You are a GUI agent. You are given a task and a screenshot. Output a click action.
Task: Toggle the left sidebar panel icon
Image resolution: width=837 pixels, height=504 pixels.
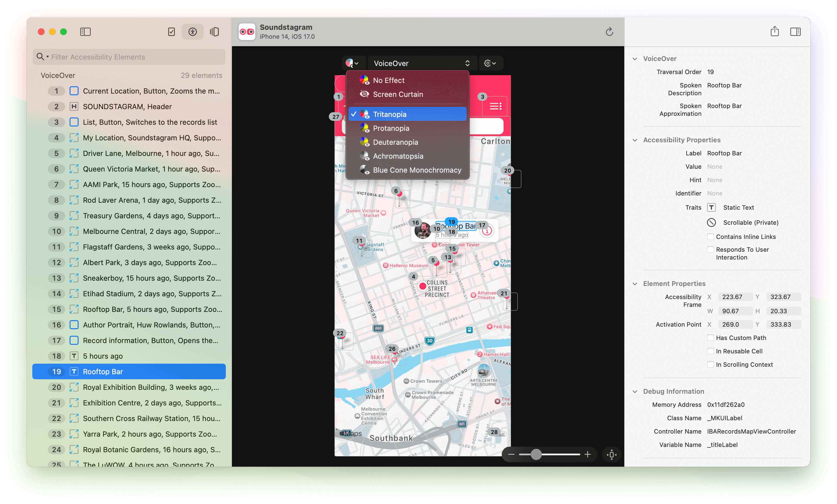click(85, 31)
